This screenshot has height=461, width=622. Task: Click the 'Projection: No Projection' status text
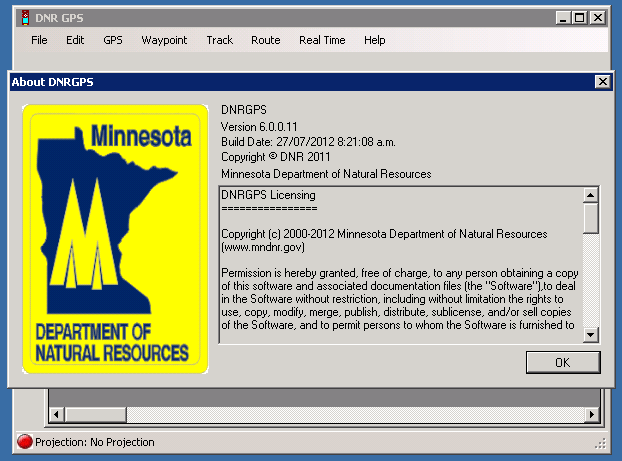pyautogui.click(x=94, y=442)
